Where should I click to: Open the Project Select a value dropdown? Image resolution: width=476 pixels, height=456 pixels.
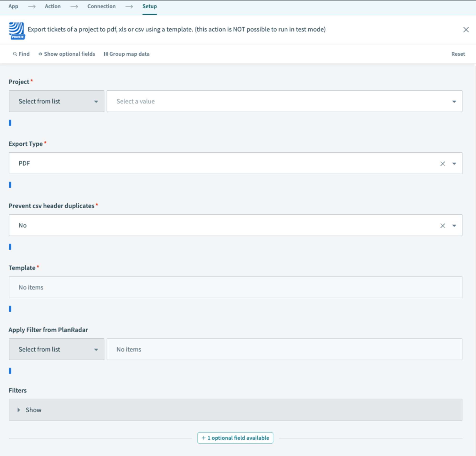(284, 101)
